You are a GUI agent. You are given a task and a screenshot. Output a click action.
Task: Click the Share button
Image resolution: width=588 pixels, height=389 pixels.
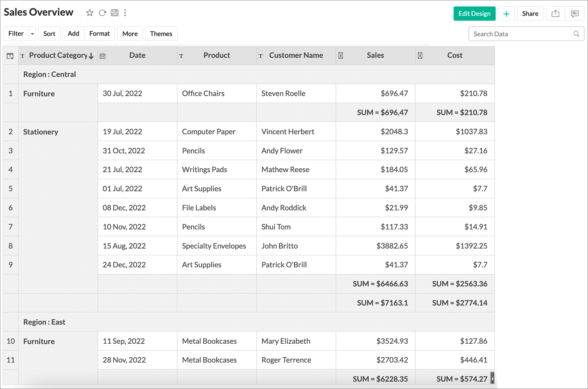pos(530,14)
